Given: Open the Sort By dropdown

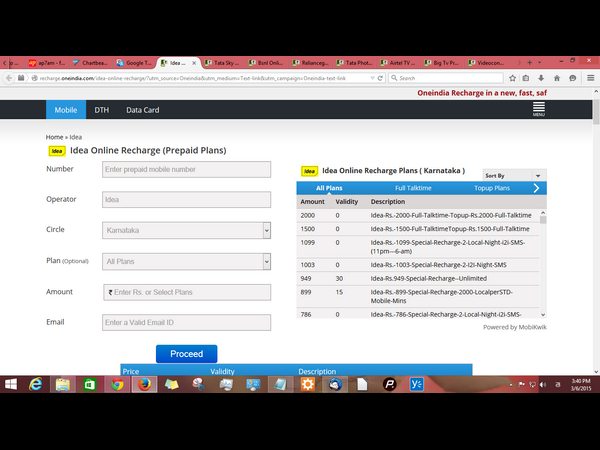Looking at the screenshot, I should click(x=514, y=175).
